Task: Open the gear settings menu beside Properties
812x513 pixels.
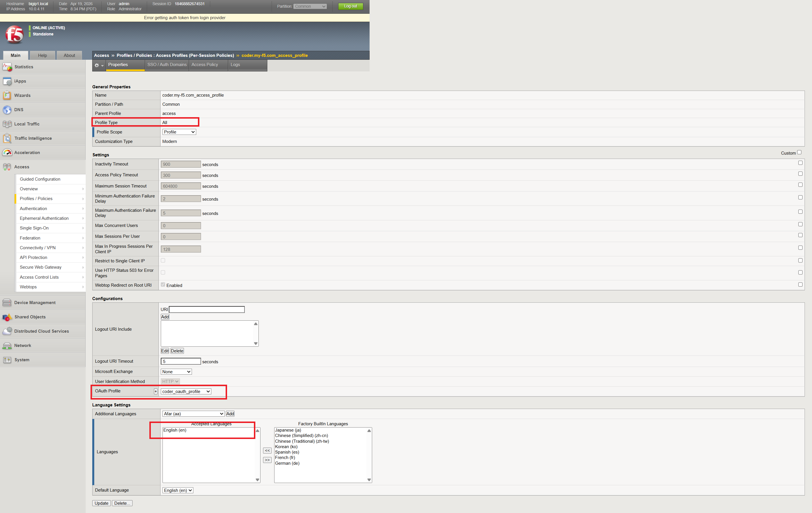Action: (99, 65)
